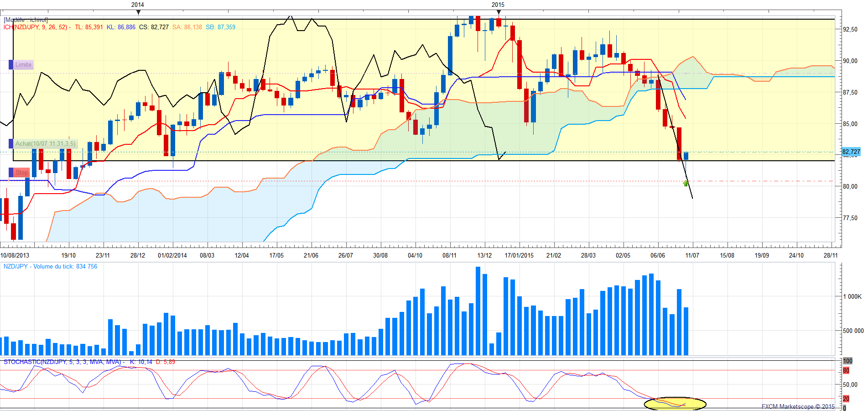Click the Stop order label
This screenshot has height=411, width=868.
coord(21,173)
